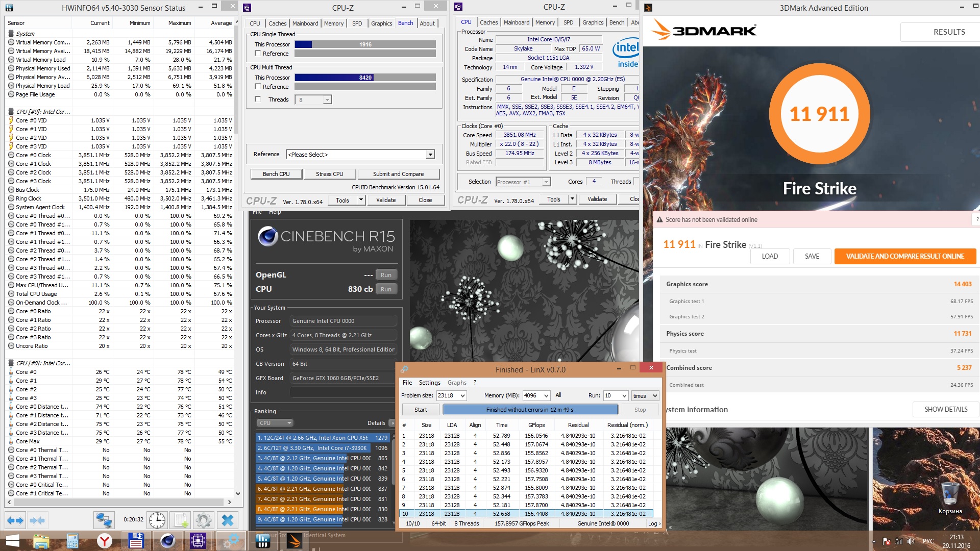The height and width of the screenshot is (551, 980).
Task: Open HWiNFO remote network monitoring icon
Action: pyautogui.click(x=104, y=520)
